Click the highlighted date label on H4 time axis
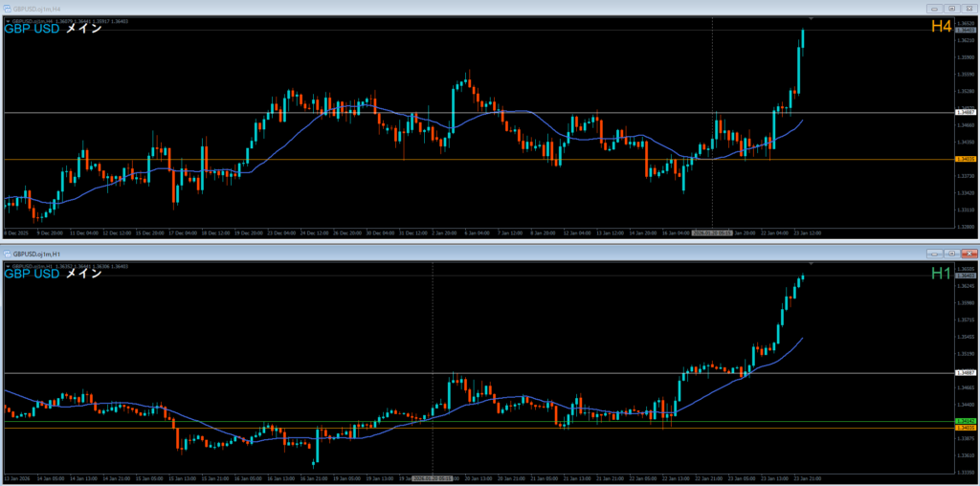Image resolution: width=980 pixels, height=486 pixels. point(712,232)
